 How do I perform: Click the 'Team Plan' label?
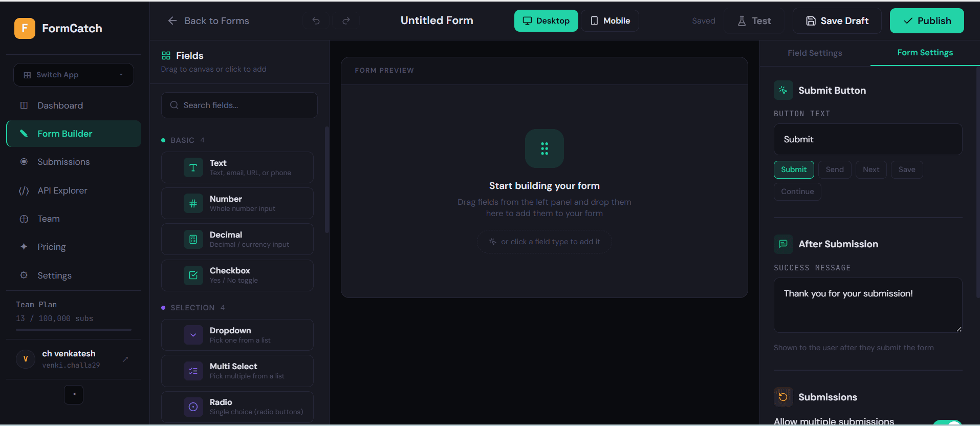[36, 305]
